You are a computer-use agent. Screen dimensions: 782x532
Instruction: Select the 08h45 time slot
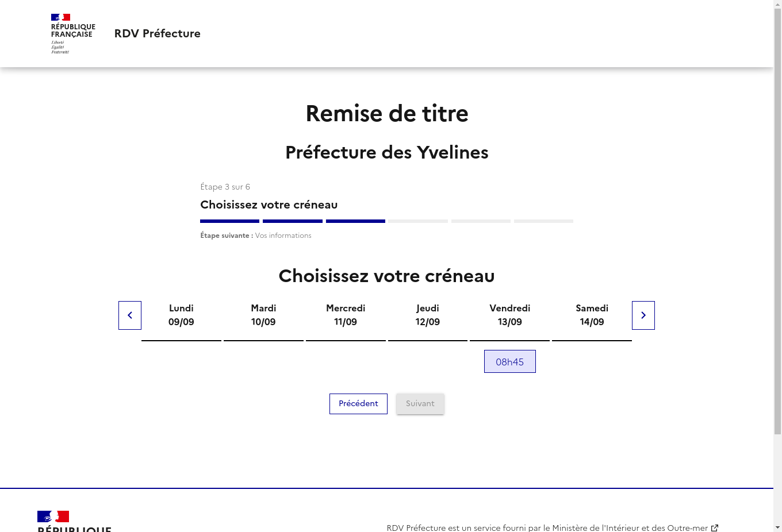point(510,361)
